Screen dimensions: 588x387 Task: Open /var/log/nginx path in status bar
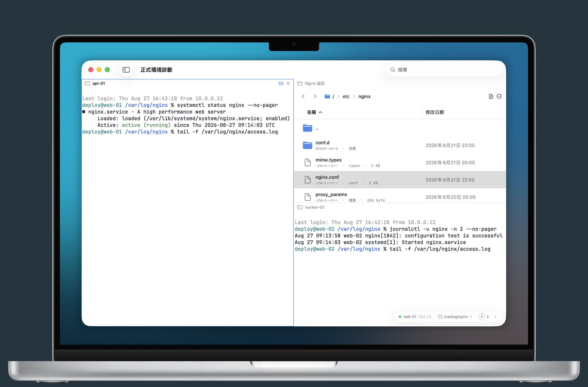[x=456, y=317]
